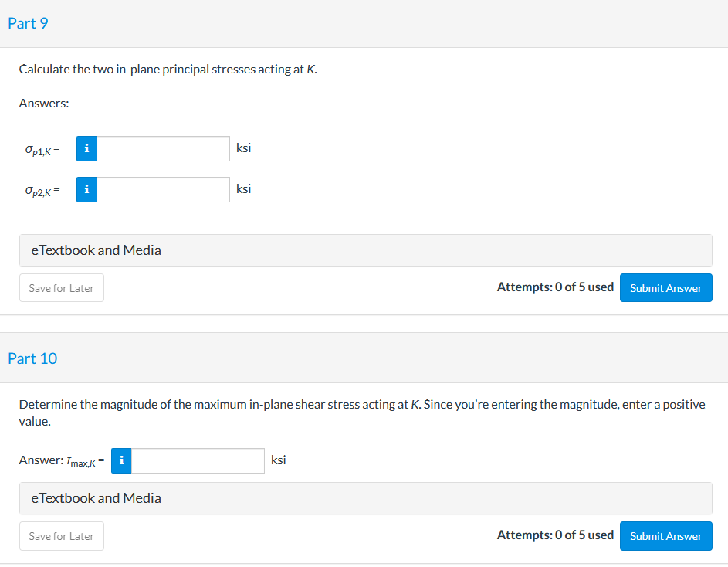Focus the σp2,K principal stress input box
The image size is (728, 567).
coord(163,189)
